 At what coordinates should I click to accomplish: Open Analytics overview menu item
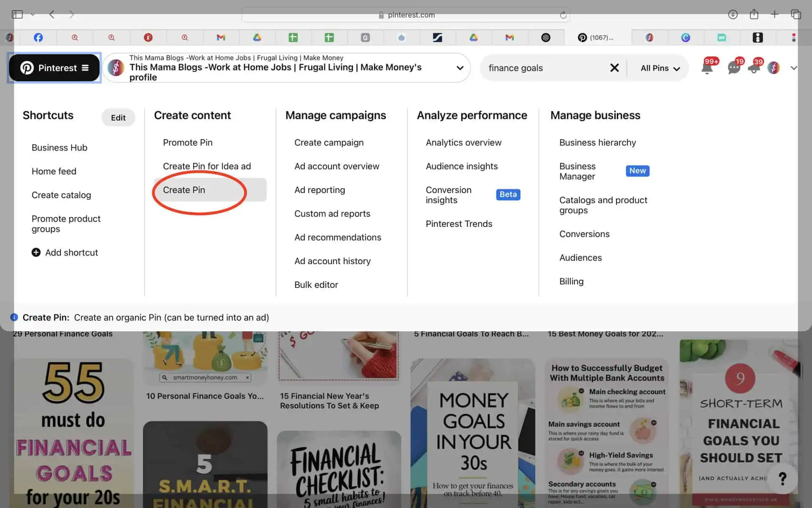[464, 143]
